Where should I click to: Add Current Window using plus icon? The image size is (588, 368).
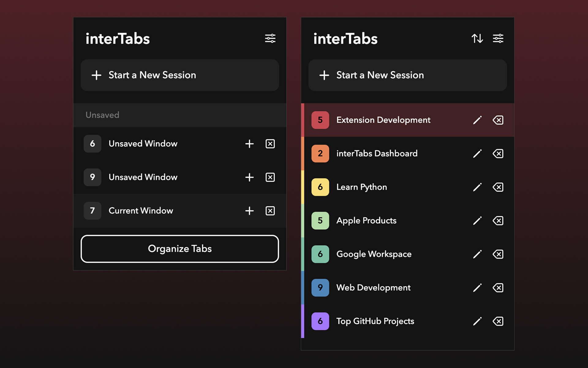tap(249, 211)
